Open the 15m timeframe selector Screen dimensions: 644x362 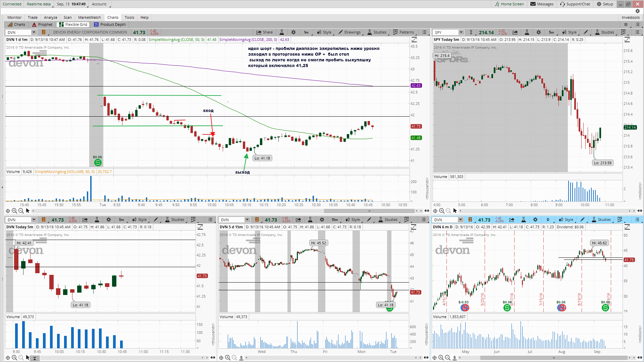pos(335,220)
